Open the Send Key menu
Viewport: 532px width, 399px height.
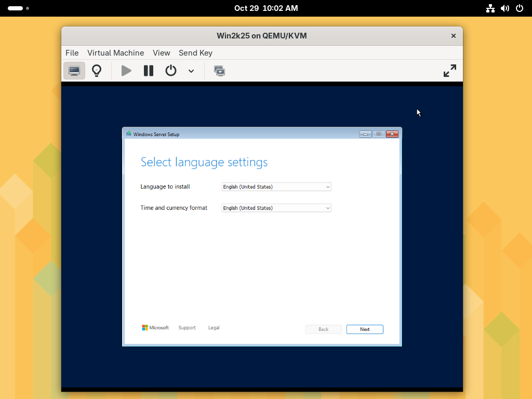[195, 53]
